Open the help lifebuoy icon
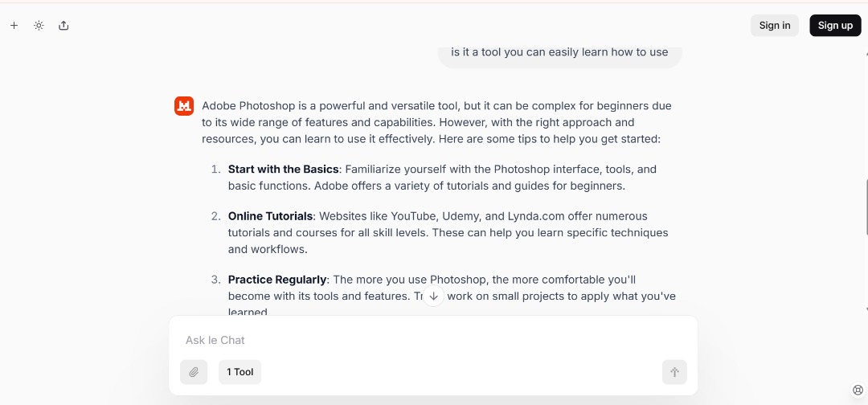 [x=858, y=390]
